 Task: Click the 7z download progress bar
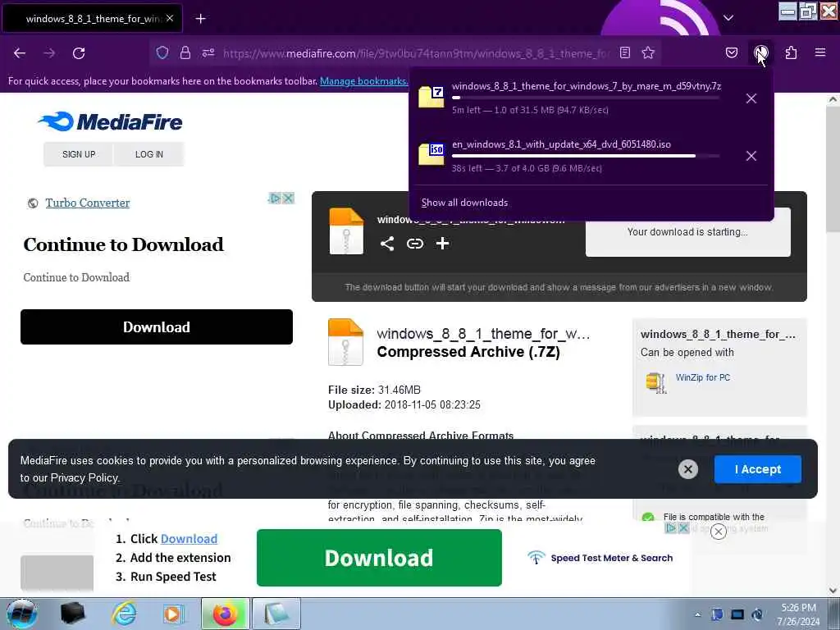point(586,98)
